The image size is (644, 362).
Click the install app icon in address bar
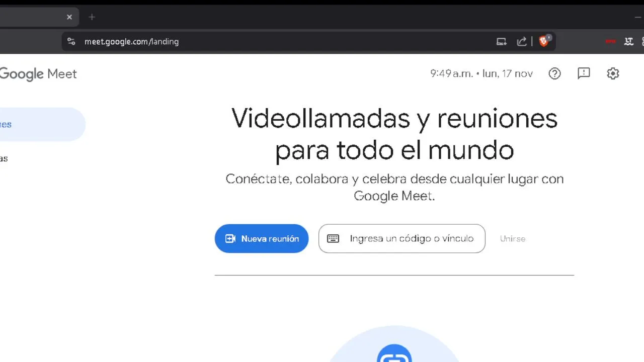pyautogui.click(x=502, y=42)
